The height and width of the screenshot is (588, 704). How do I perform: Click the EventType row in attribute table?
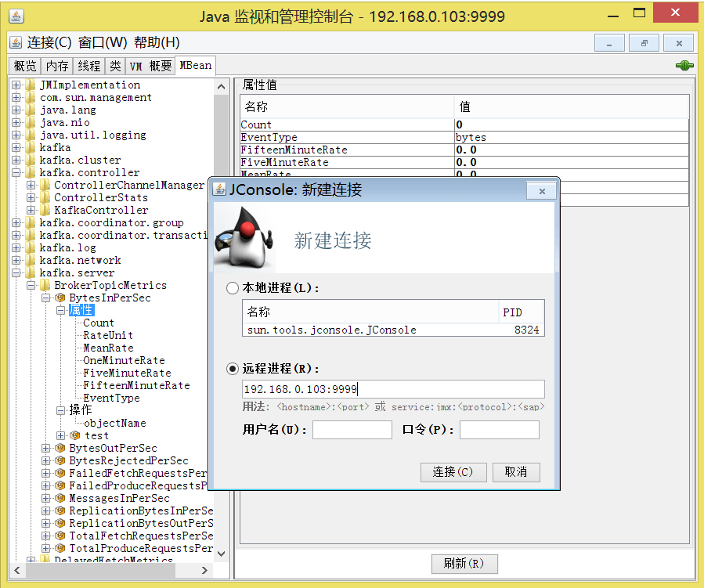tap(464, 137)
